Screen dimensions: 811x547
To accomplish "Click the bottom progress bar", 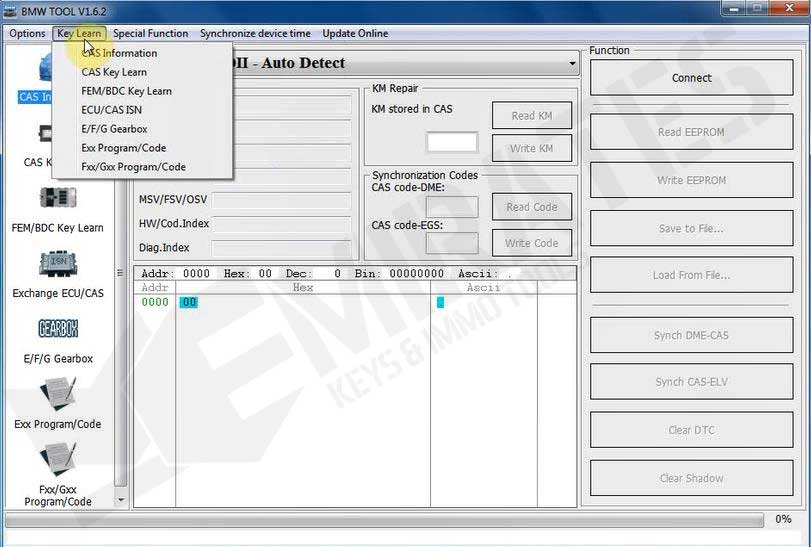I will (384, 520).
